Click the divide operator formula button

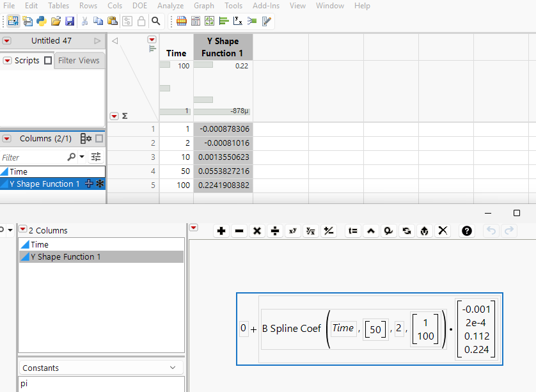pos(275,231)
